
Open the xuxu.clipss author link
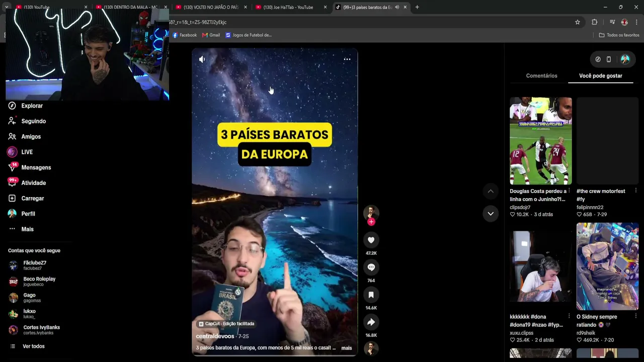(521, 333)
